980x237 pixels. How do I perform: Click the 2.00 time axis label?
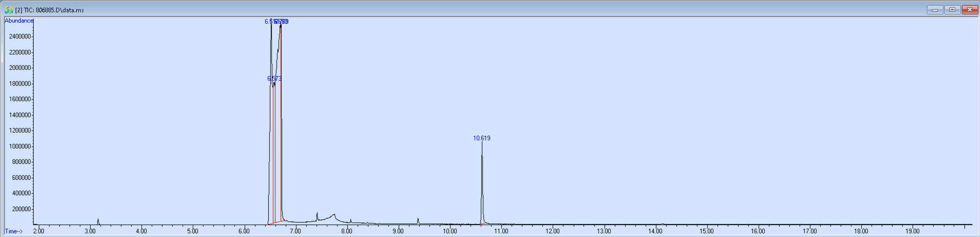tap(39, 231)
